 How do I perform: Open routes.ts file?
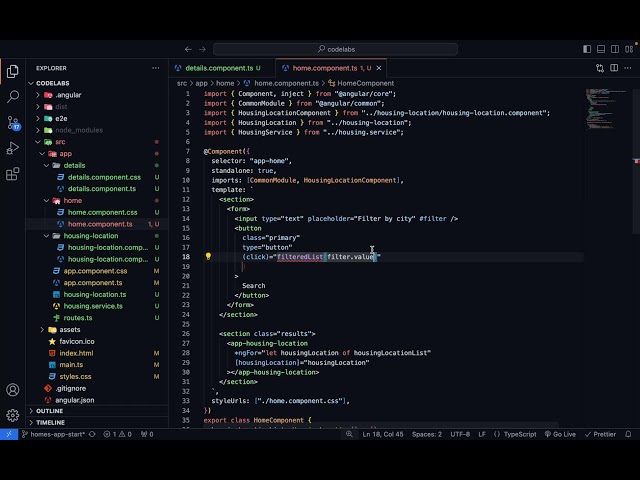point(98,318)
